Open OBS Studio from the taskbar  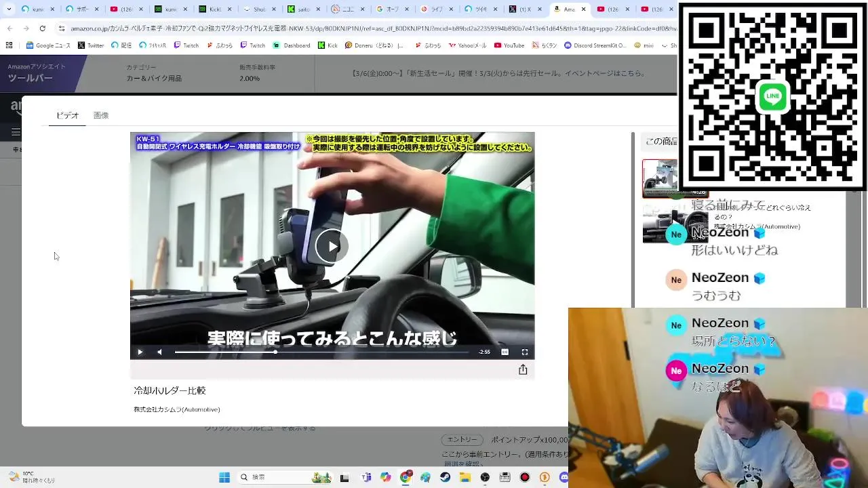point(485,477)
